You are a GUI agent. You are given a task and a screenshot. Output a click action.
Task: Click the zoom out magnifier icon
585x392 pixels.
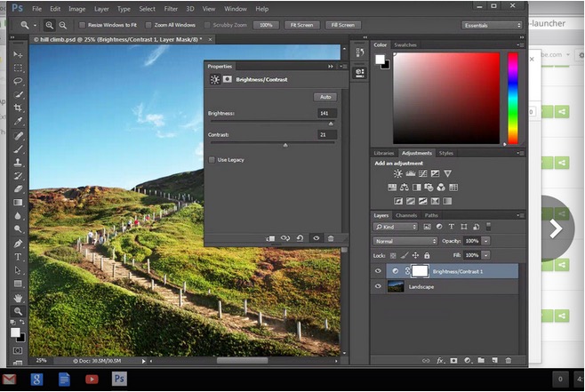[x=62, y=25]
